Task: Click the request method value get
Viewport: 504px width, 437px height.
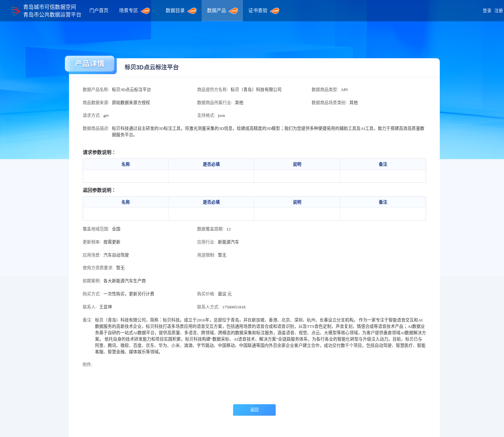Action: coord(106,116)
